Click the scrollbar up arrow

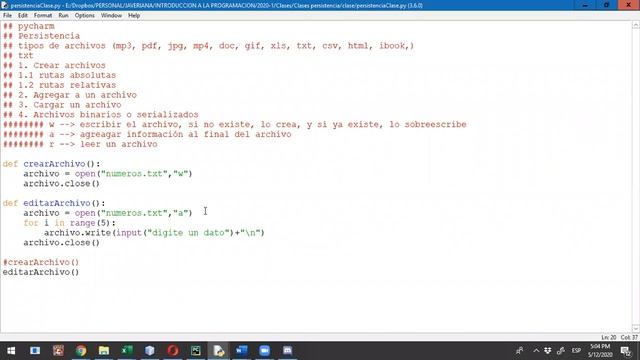(x=636, y=25)
